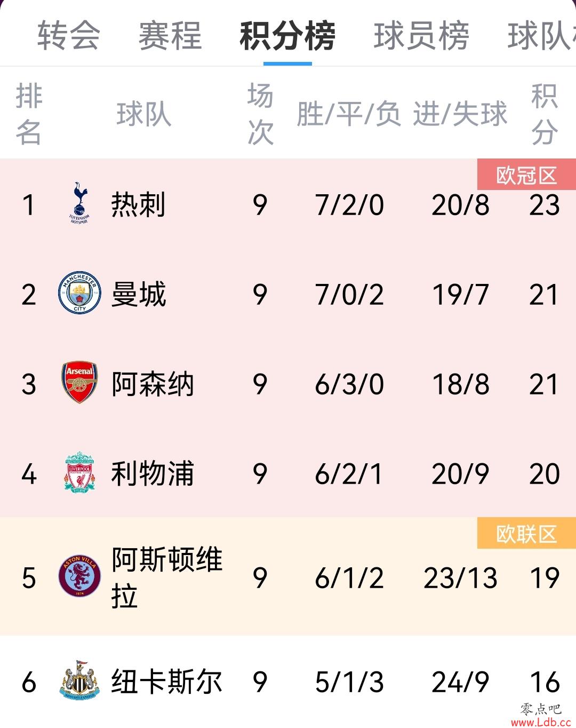This screenshot has height=728, width=576.
Task: Open team name 阿斯顿维拉
Action: tap(167, 577)
